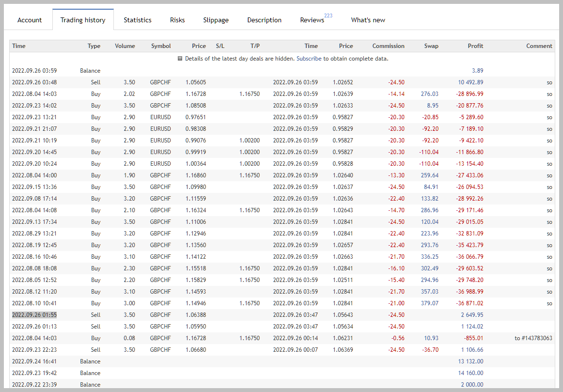563x392 pixels.
Task: Select the loss value -28 896.99
Action: coord(469,94)
